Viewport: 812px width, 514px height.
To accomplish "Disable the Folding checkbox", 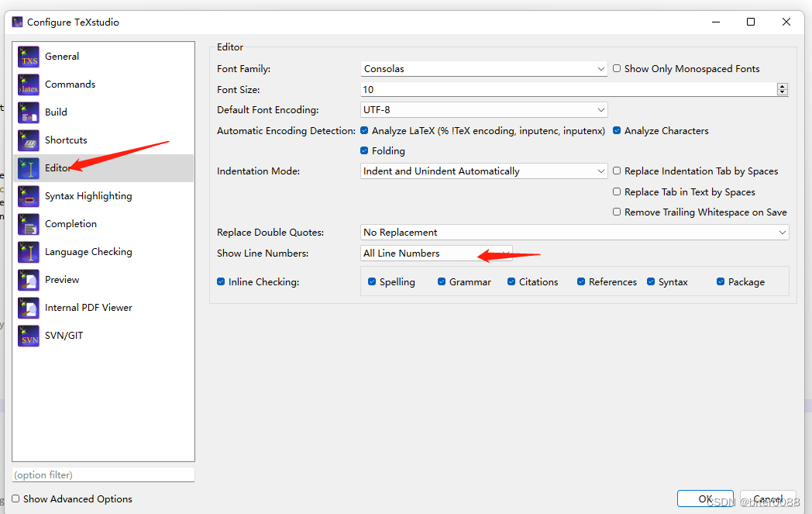I will (364, 150).
